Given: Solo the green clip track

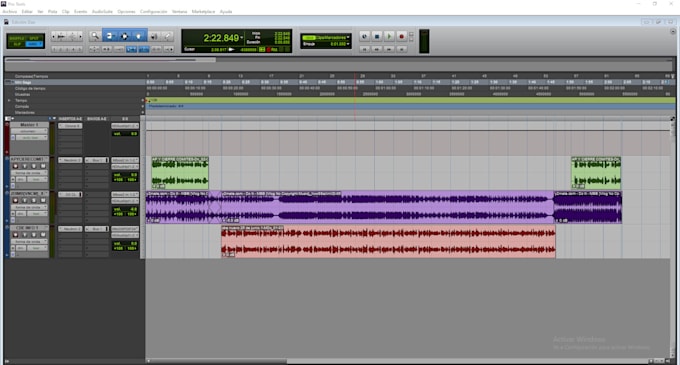Looking at the screenshot, I should 34,166.
